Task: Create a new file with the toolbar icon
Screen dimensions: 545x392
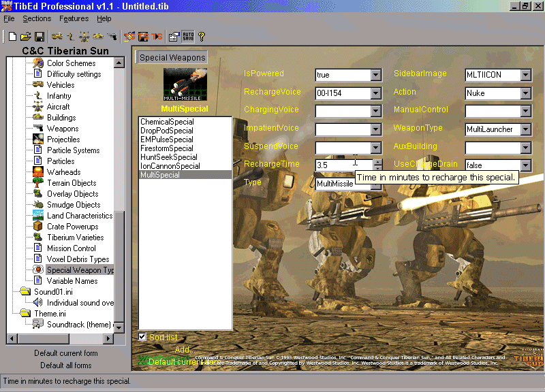Action: pyautogui.click(x=12, y=37)
